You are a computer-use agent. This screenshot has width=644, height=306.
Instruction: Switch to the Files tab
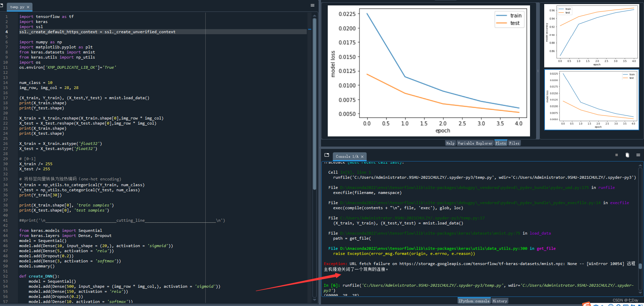(x=514, y=143)
